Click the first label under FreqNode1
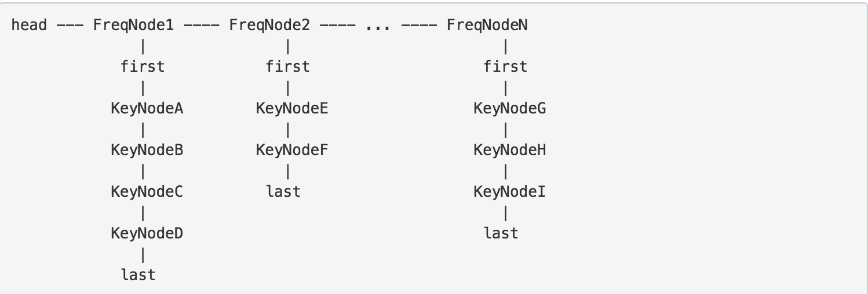 (143, 67)
